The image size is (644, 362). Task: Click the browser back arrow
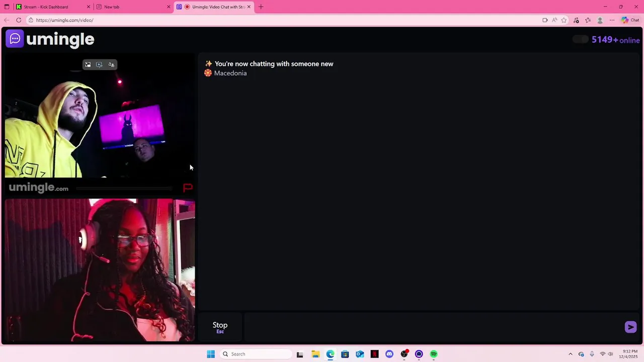coord(7,20)
